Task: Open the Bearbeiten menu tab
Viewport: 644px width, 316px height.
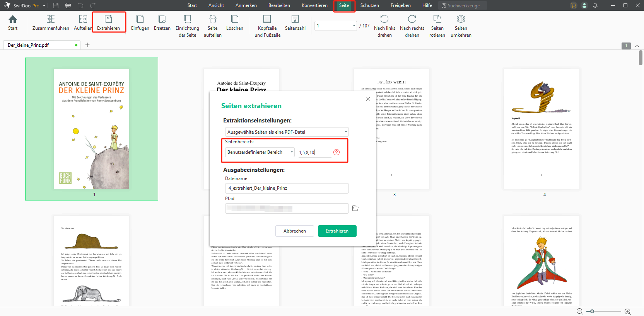Action: 279,5
